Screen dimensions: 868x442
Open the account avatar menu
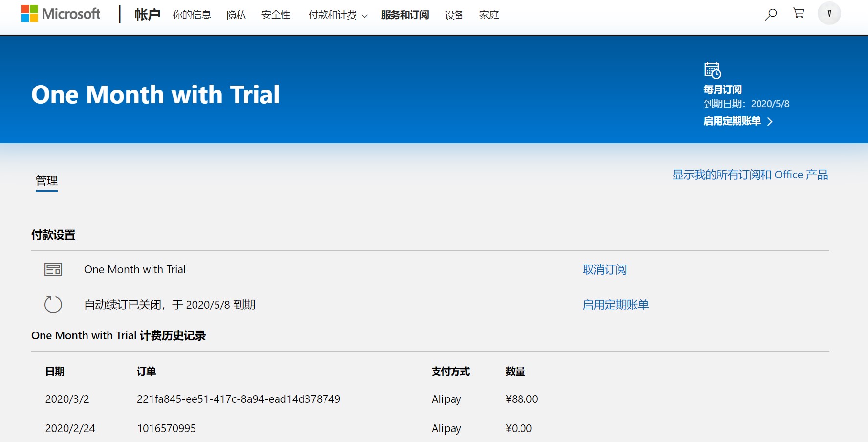829,14
